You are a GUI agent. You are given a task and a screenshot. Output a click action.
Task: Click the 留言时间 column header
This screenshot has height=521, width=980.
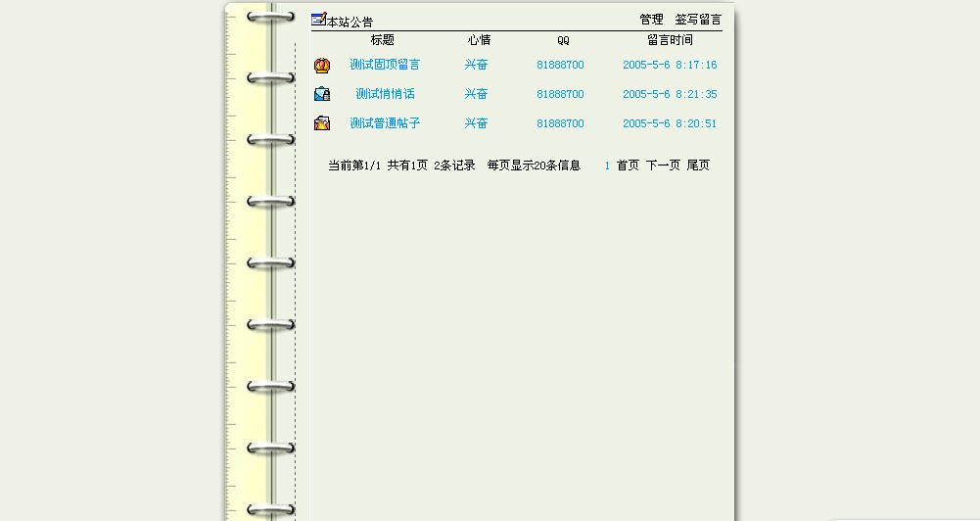tap(670, 40)
